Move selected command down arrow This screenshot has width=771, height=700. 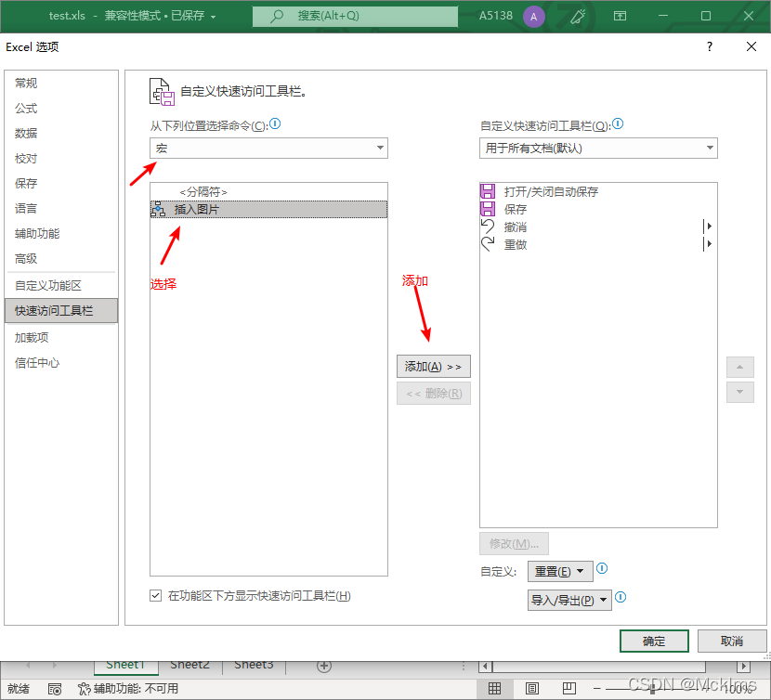(740, 393)
